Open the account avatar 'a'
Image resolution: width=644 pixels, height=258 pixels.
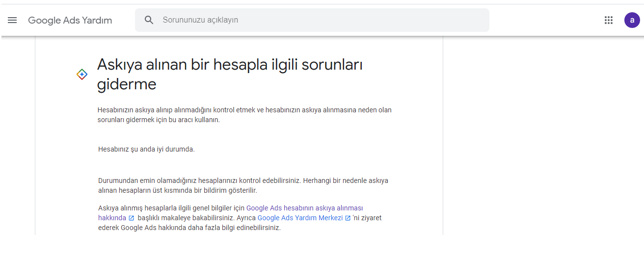pyautogui.click(x=632, y=20)
